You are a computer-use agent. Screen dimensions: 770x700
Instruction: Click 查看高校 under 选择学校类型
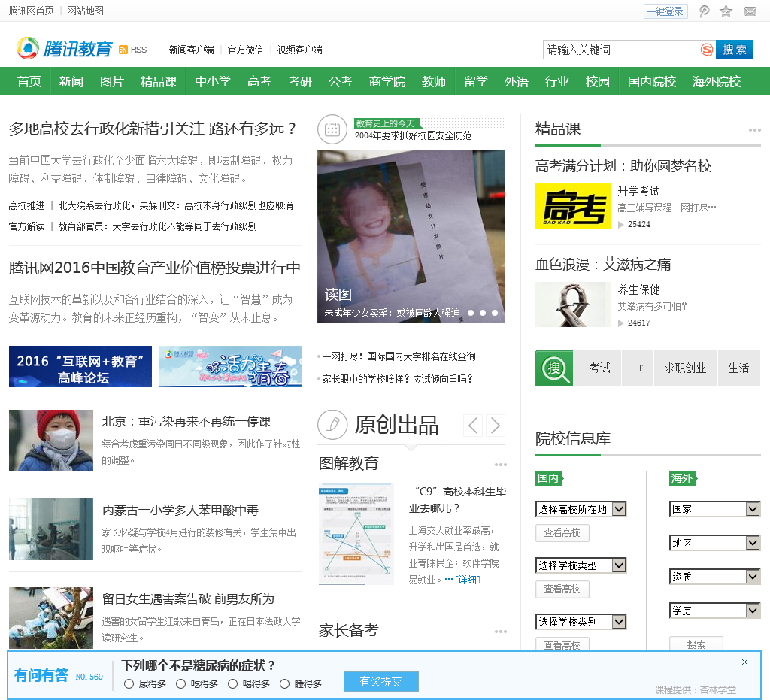(x=562, y=589)
